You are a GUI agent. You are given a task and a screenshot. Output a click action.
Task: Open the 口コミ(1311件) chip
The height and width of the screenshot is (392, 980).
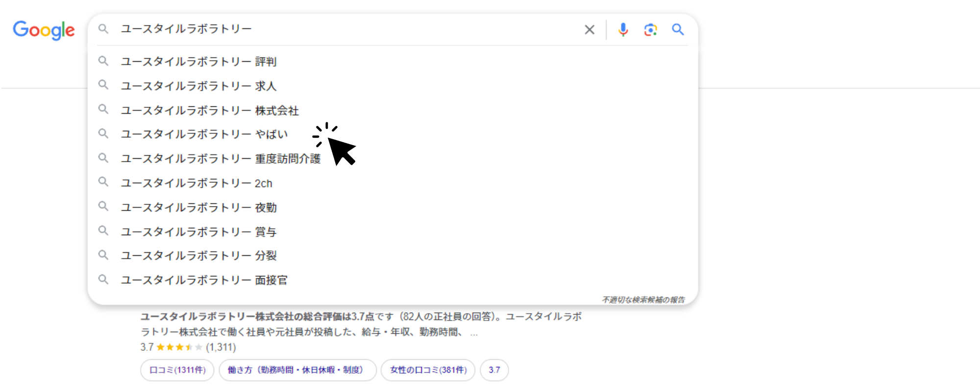(177, 370)
